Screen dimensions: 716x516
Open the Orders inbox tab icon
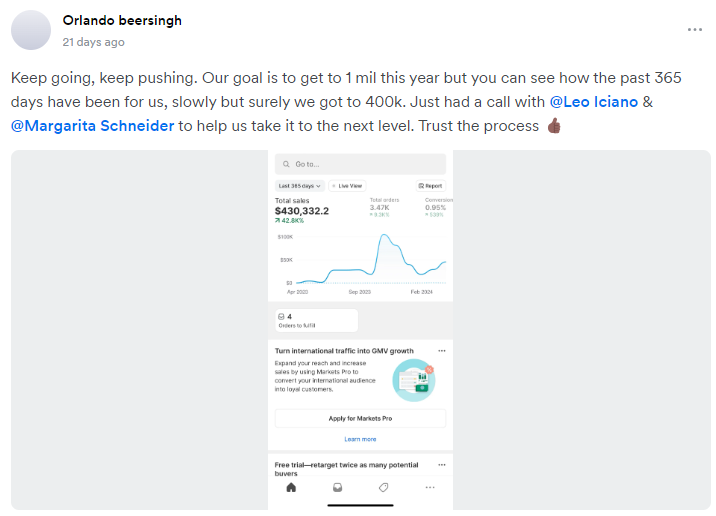click(337, 488)
